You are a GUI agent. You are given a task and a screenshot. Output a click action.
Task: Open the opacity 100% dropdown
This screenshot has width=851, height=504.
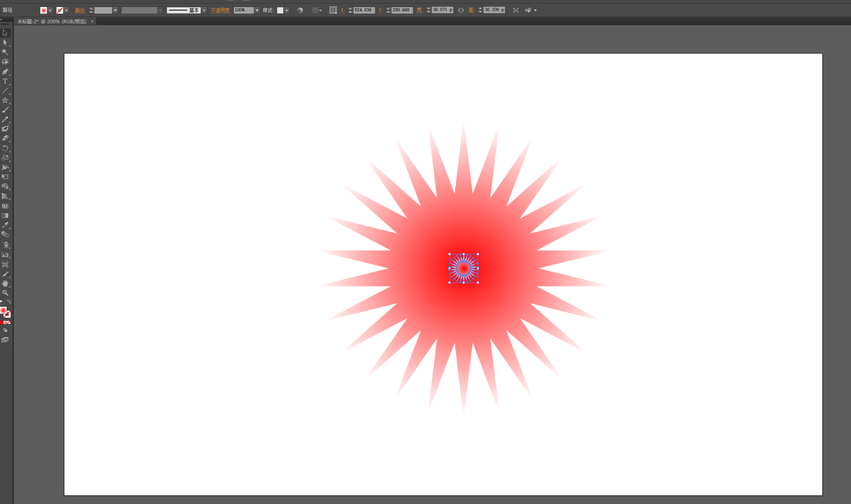(257, 10)
